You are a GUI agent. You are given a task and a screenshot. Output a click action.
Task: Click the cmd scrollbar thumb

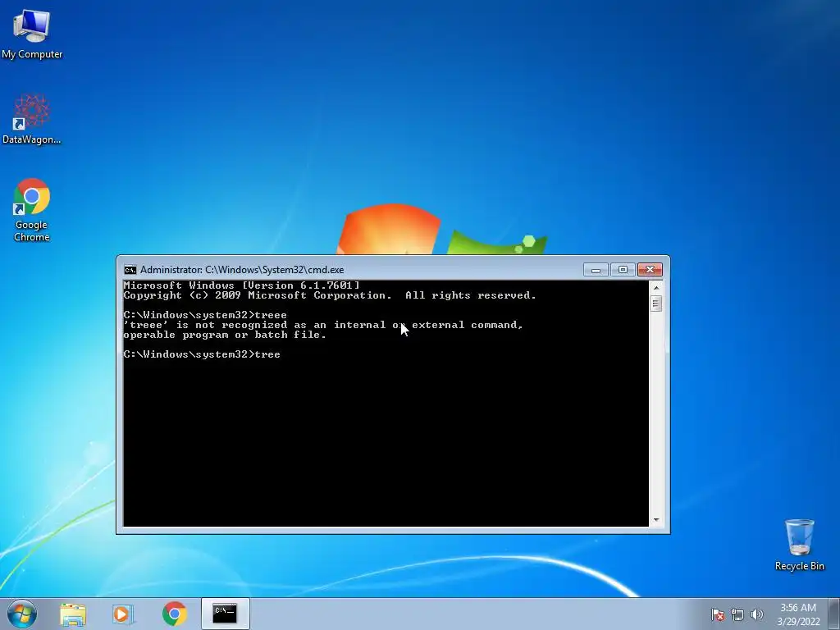click(655, 304)
